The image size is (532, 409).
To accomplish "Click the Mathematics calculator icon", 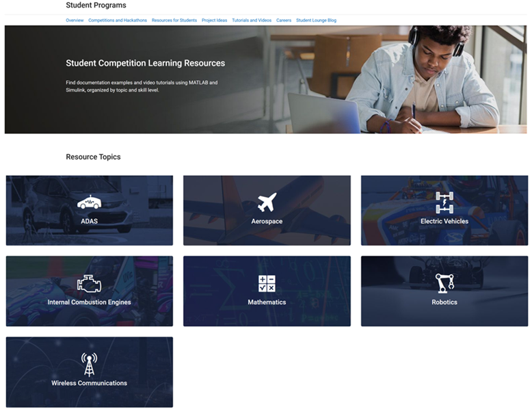I will pos(267,284).
